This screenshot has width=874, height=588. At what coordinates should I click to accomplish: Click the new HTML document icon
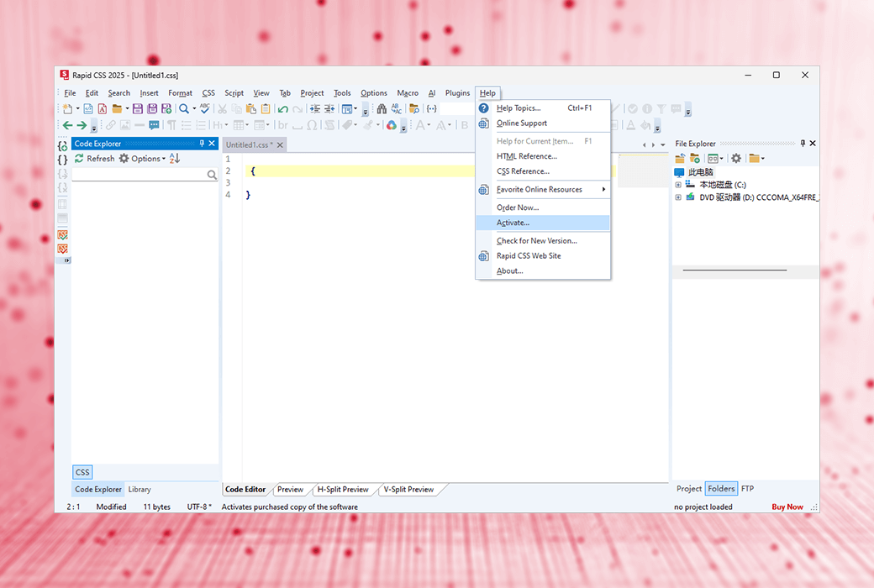click(88, 108)
